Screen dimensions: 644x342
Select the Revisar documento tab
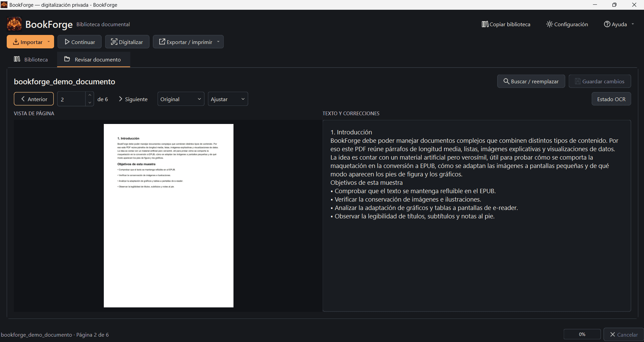coord(93,59)
